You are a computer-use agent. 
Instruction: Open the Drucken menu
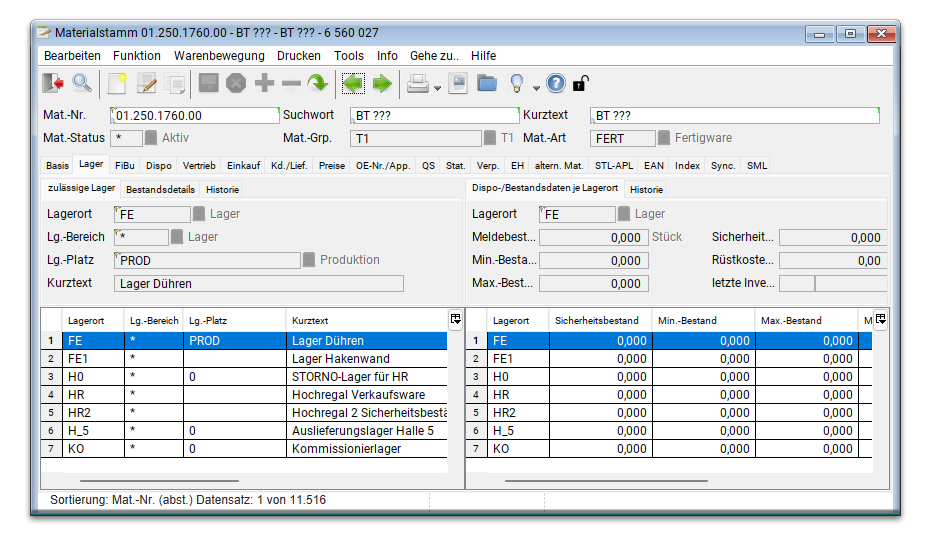[299, 56]
